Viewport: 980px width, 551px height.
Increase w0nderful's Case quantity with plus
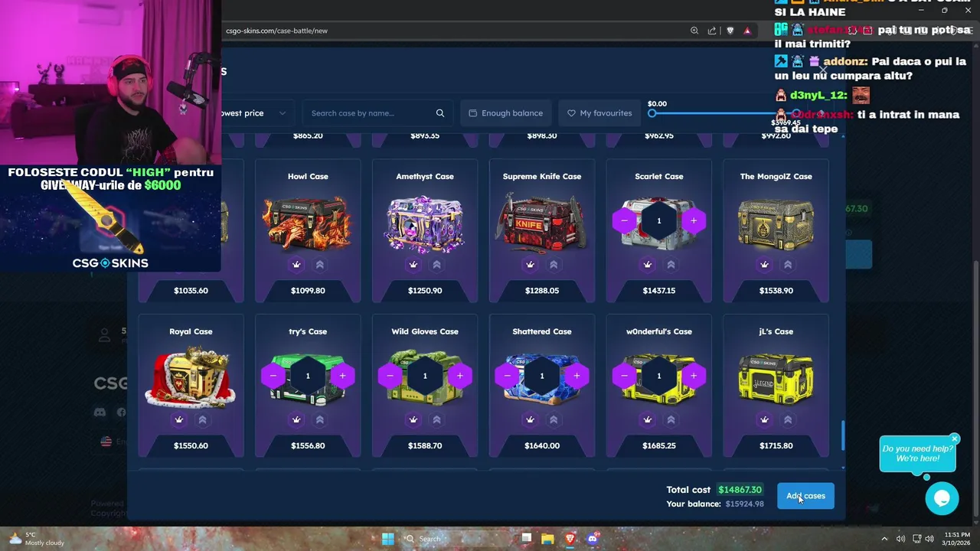coord(694,376)
